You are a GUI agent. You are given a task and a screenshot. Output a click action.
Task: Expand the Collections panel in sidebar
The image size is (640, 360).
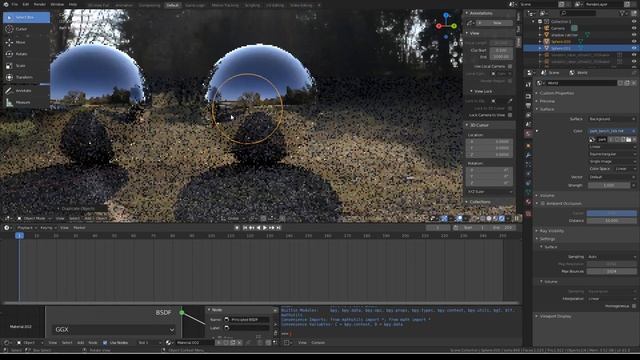point(479,202)
